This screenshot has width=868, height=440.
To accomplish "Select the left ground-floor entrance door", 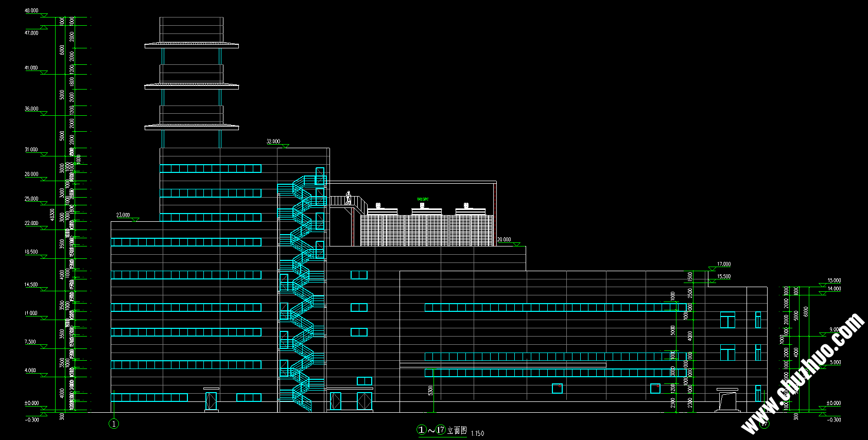I will tap(211, 400).
